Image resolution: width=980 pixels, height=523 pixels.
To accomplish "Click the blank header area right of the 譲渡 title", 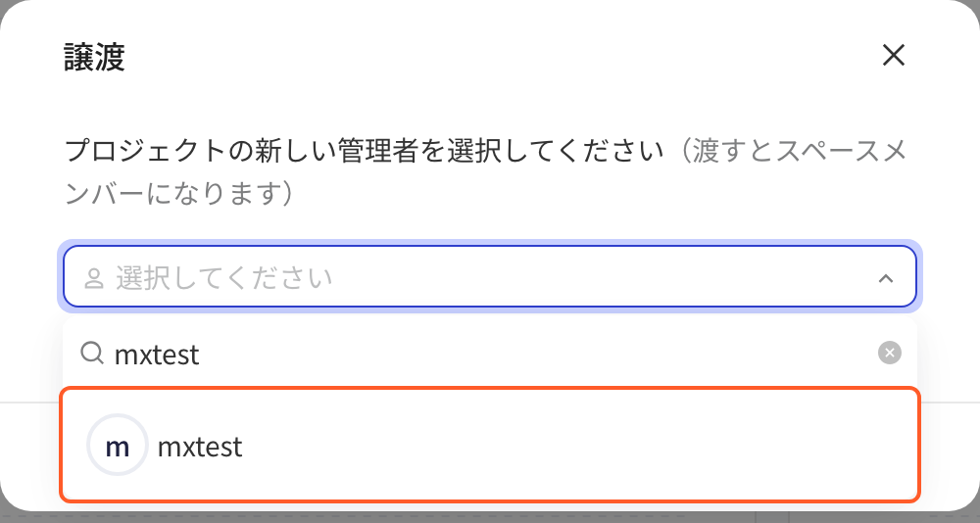I will (500, 57).
